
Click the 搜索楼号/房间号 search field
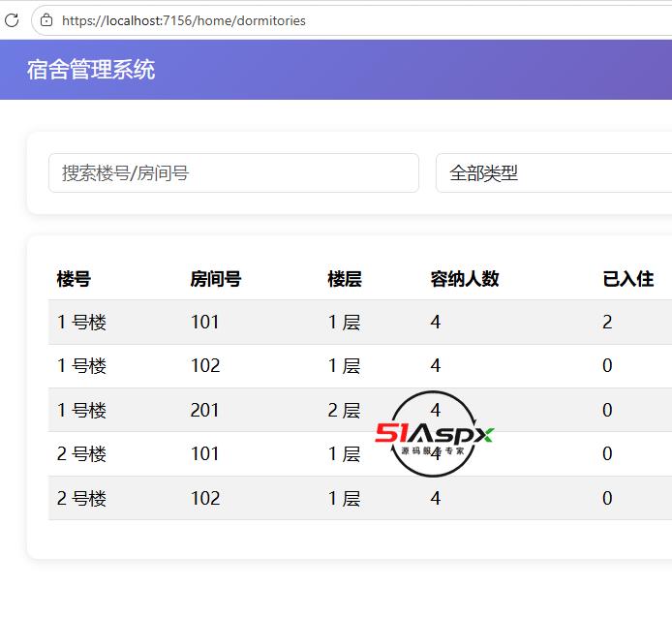[x=233, y=173]
